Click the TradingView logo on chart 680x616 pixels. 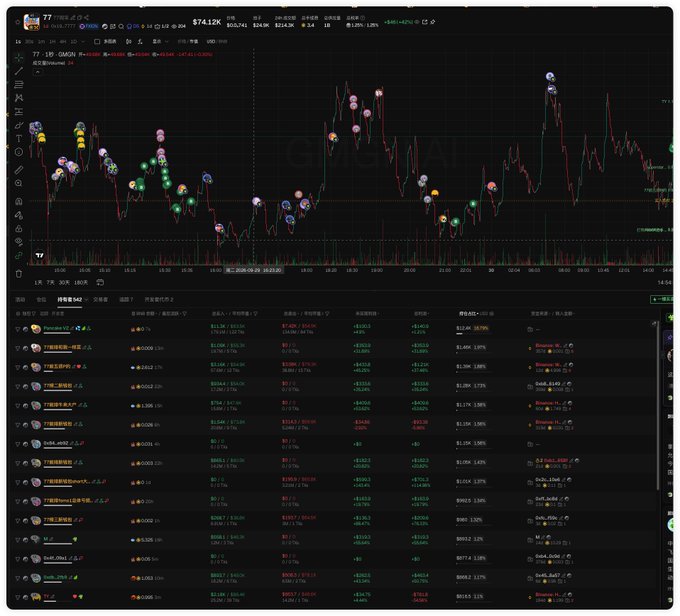pyautogui.click(x=39, y=255)
